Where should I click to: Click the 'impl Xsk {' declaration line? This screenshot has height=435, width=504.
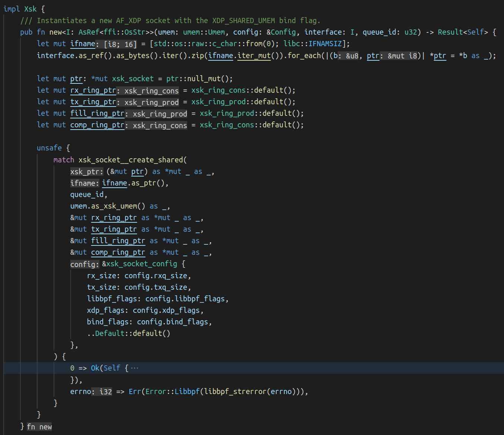24,9
